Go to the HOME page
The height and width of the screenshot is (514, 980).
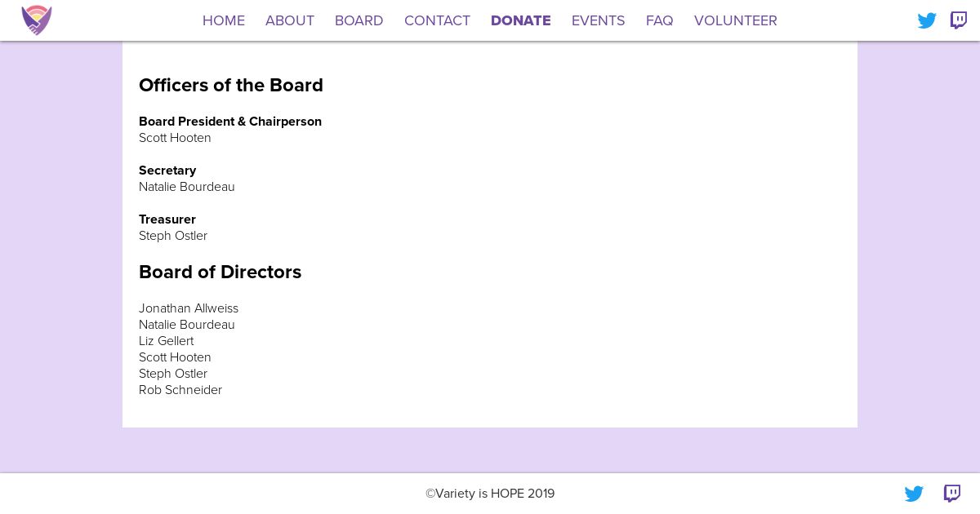pyautogui.click(x=224, y=20)
